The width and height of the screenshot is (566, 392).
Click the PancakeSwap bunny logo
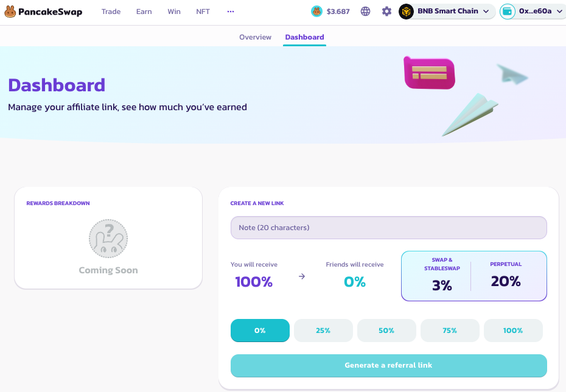click(10, 12)
